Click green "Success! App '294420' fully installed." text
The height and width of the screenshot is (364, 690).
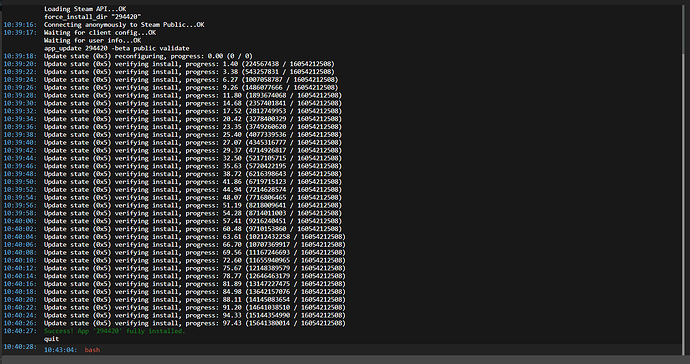pos(114,331)
